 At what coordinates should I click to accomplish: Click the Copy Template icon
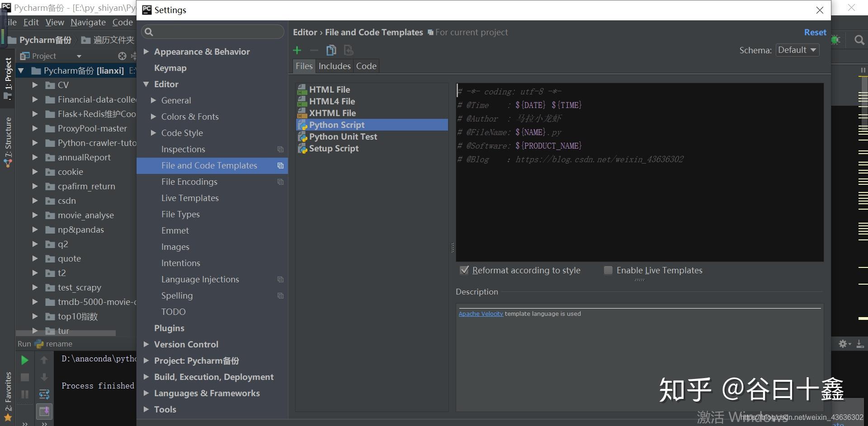tap(331, 50)
